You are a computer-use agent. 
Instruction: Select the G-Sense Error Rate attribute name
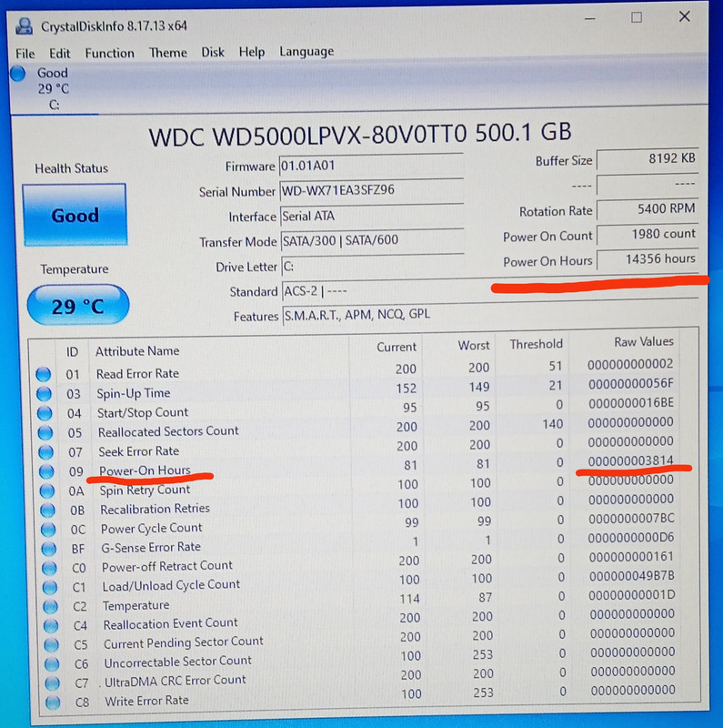[x=151, y=548]
